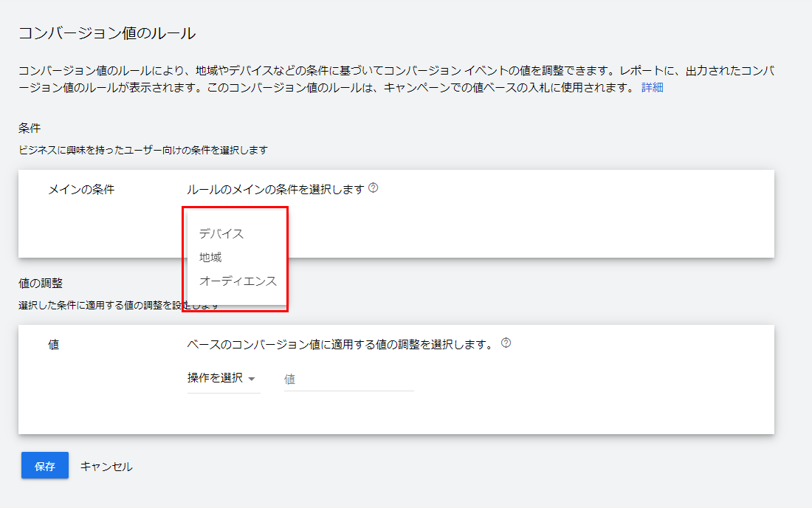Focus the 値 input field
Screen dimensions: 812x508
(x=348, y=379)
